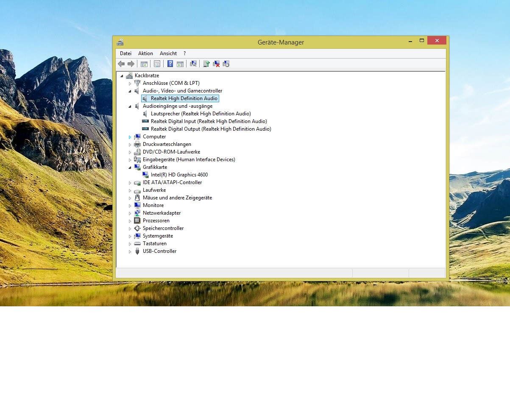
Task: Click the Geräte-Manager title bar icon
Action: click(x=120, y=42)
